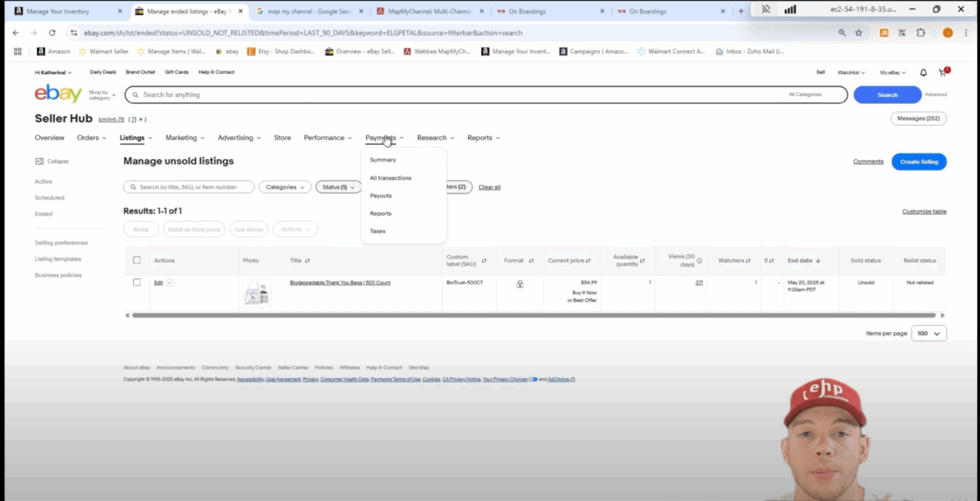980x501 pixels.
Task: Select the Biodegradable Thank You Bags listing checkbox
Action: pos(137,282)
